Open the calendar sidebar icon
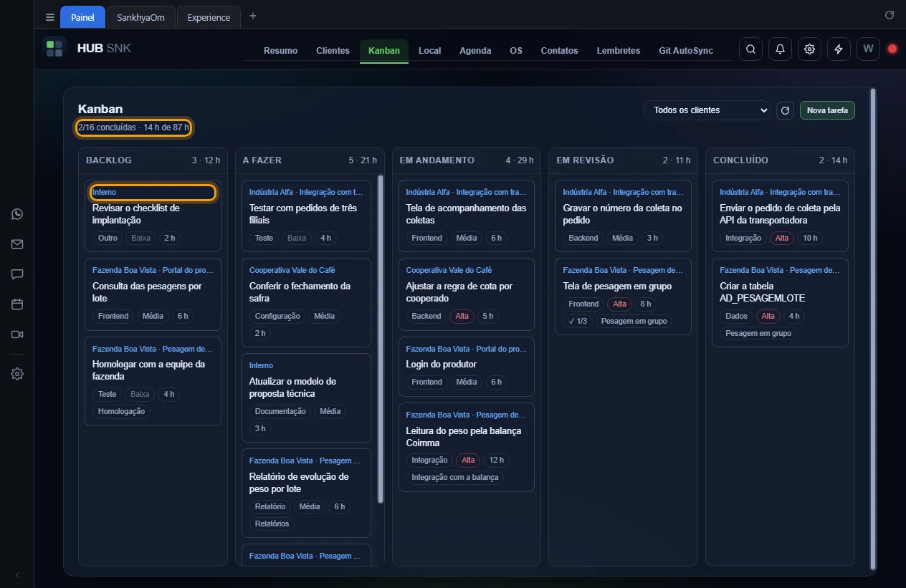Image resolution: width=906 pixels, height=588 pixels. click(17, 304)
